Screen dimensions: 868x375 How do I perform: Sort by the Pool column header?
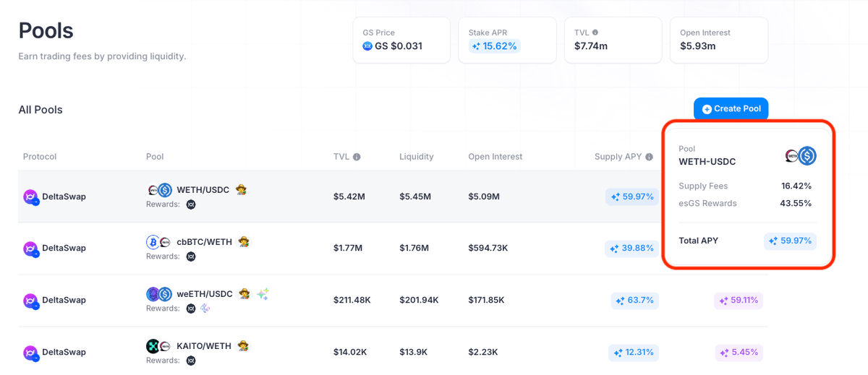pos(155,157)
